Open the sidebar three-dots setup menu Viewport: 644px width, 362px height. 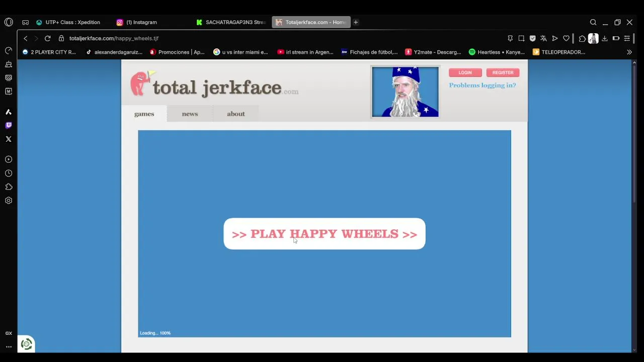[x=9, y=346]
